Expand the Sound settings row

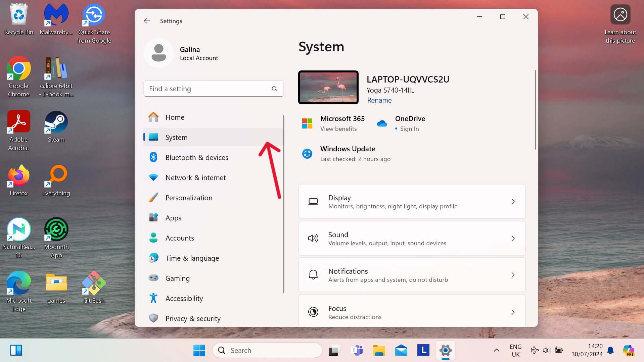412,238
